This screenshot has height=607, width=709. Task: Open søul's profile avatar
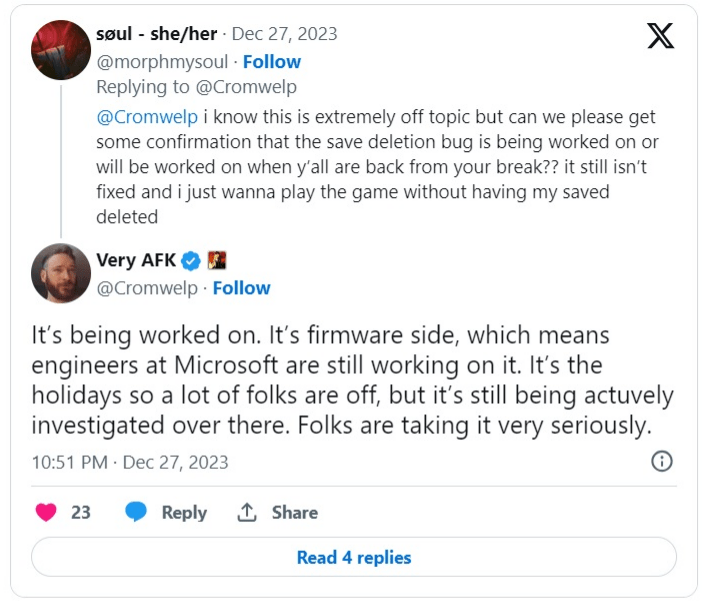61,50
